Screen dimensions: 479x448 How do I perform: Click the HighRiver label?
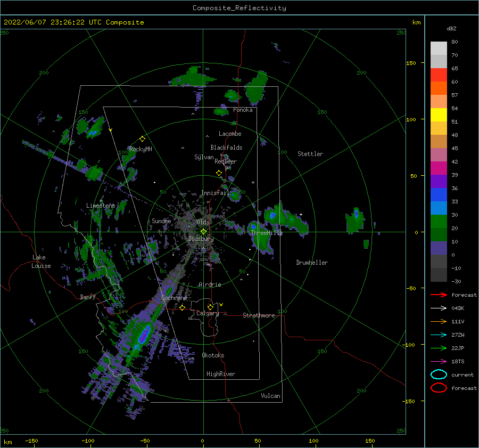[x=221, y=374]
